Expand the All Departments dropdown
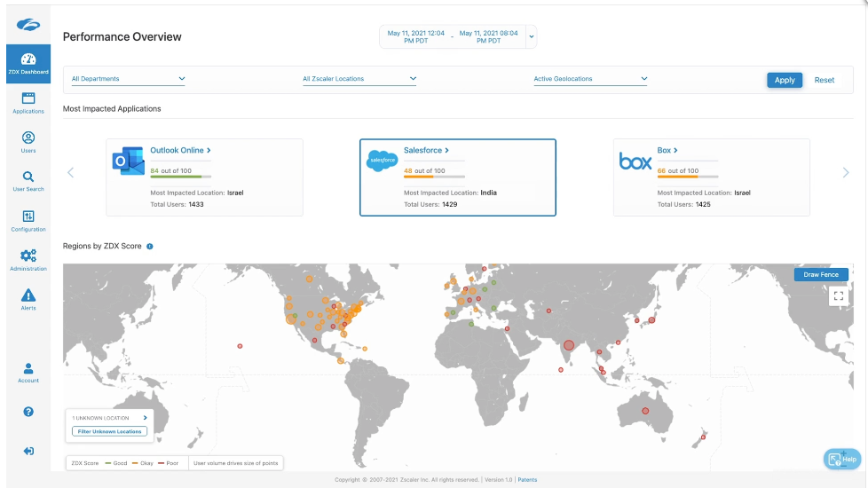 click(128, 79)
